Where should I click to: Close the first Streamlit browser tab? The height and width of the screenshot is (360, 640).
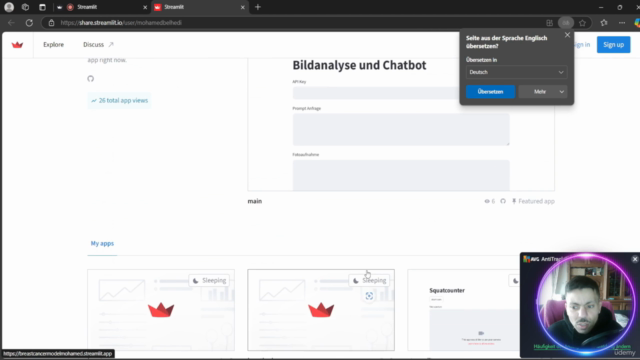tap(145, 7)
